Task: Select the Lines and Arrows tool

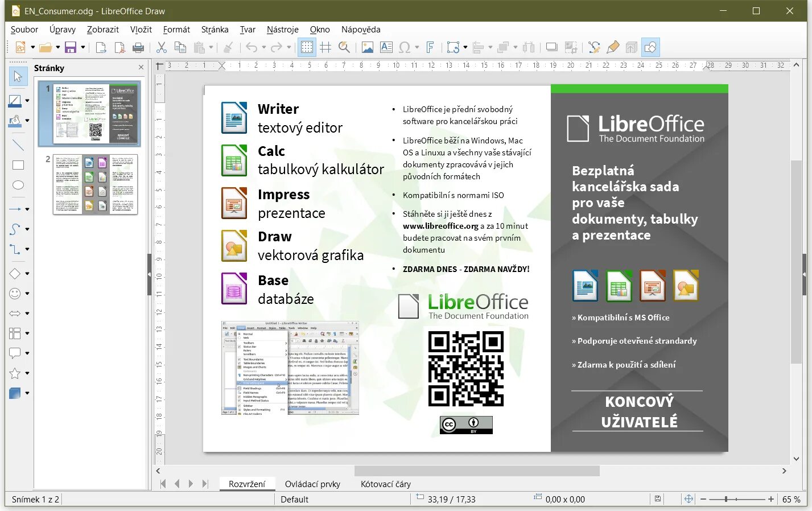Action: 15,209
